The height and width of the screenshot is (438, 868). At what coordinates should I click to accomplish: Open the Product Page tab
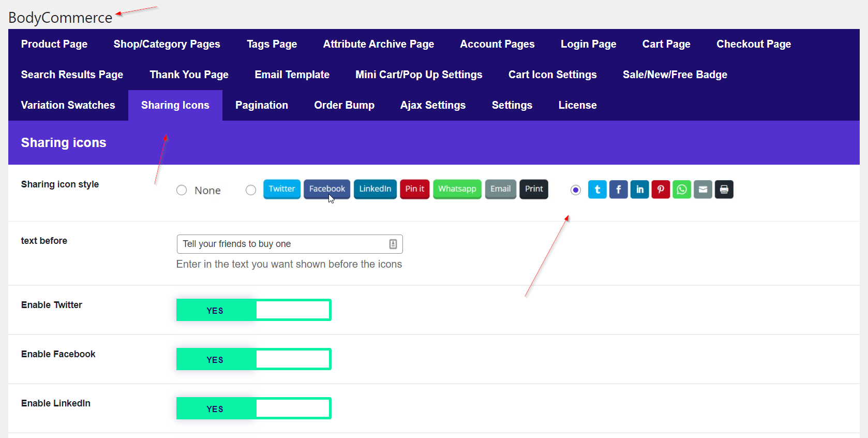pos(54,44)
